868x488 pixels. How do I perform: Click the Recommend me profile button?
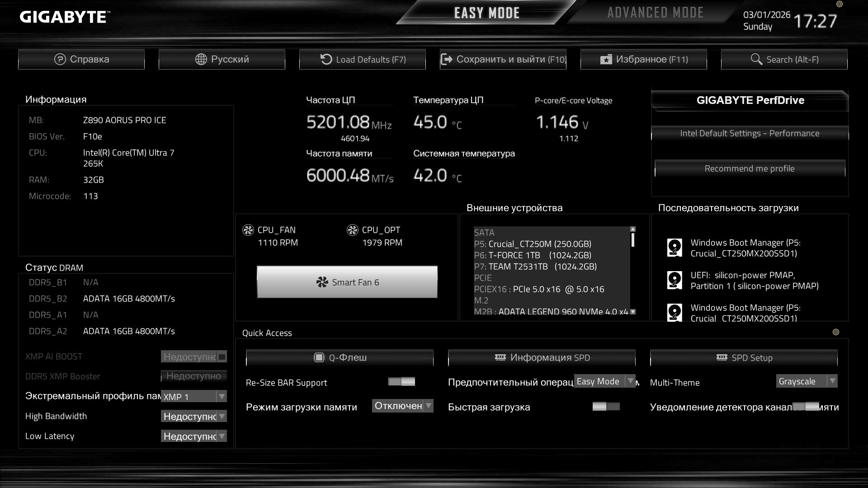(750, 169)
